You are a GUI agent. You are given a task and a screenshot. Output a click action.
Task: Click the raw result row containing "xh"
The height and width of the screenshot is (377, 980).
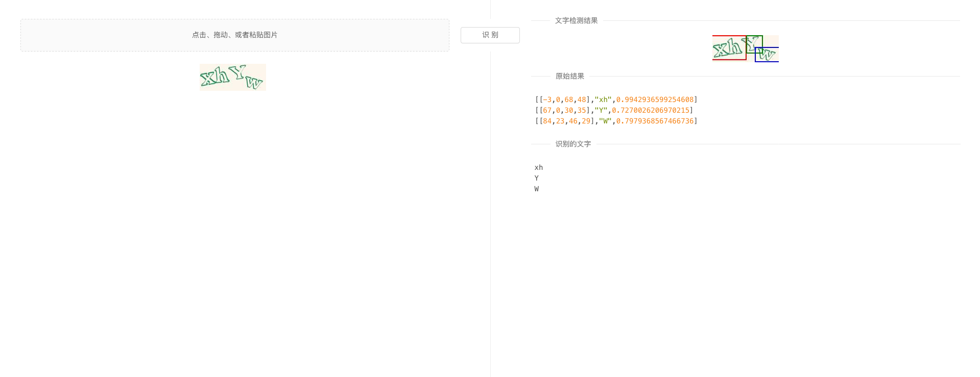[x=616, y=99]
